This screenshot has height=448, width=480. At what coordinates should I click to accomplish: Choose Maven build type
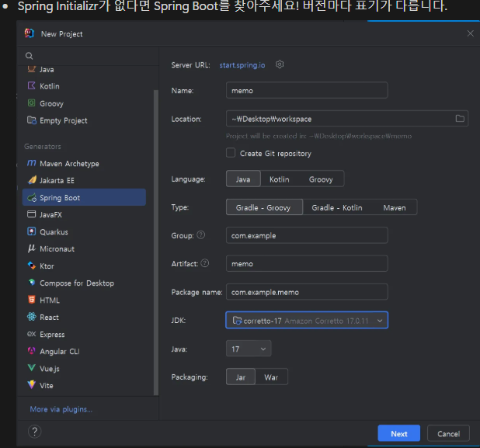click(395, 207)
